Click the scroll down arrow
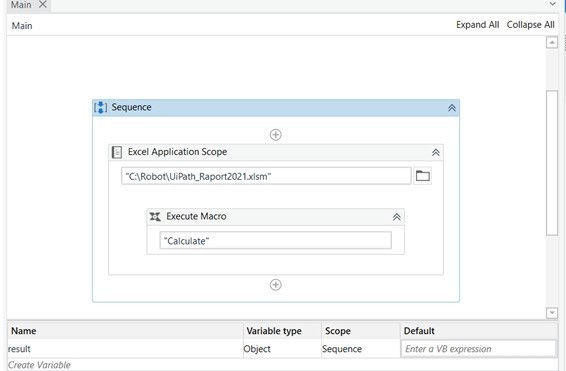The width and height of the screenshot is (566, 371). (552, 313)
